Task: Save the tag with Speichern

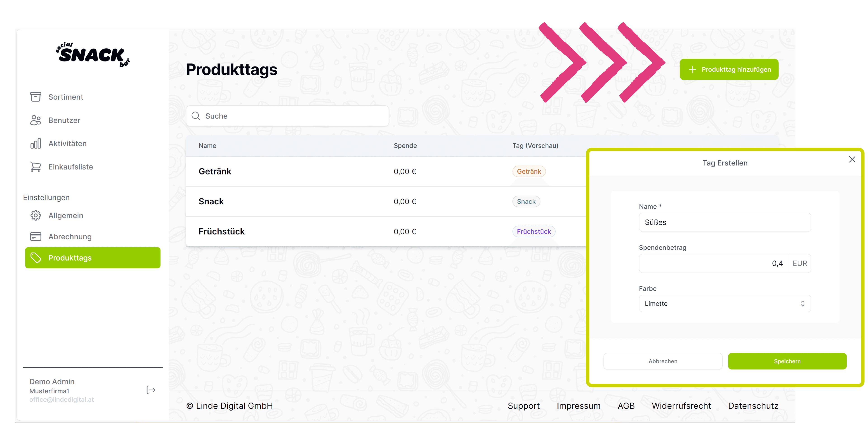Action: click(787, 361)
